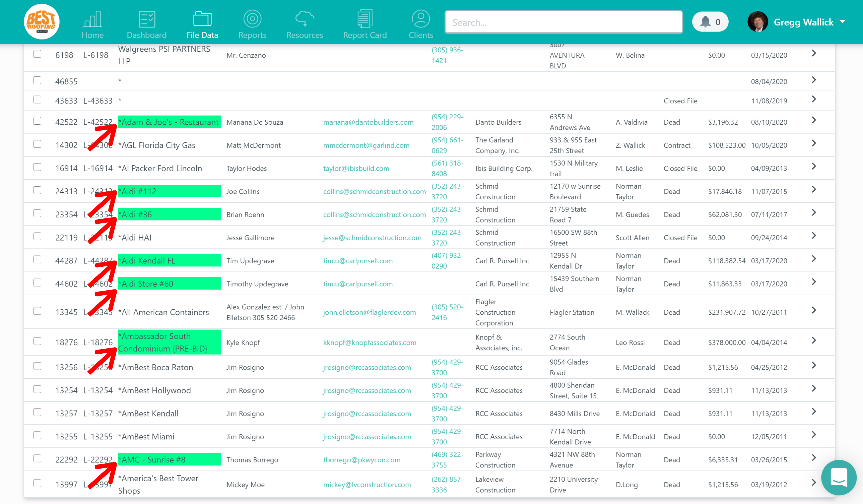
Task: Select checkbox for Al Packer Ford Lincoln
Action: tap(37, 167)
